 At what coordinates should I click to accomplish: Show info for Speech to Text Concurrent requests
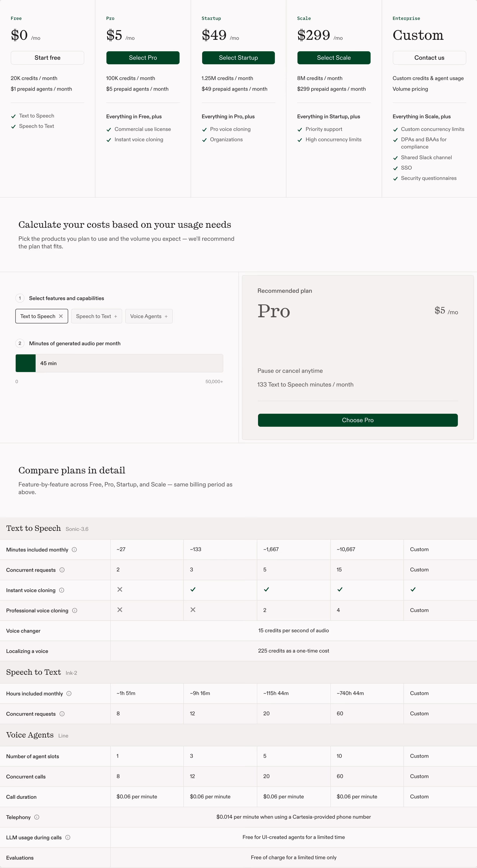(62, 714)
